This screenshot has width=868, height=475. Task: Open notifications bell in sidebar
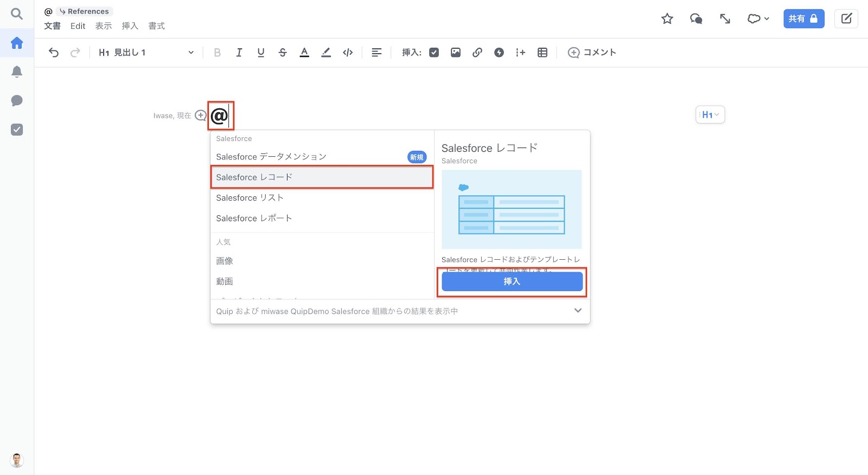pos(17,72)
